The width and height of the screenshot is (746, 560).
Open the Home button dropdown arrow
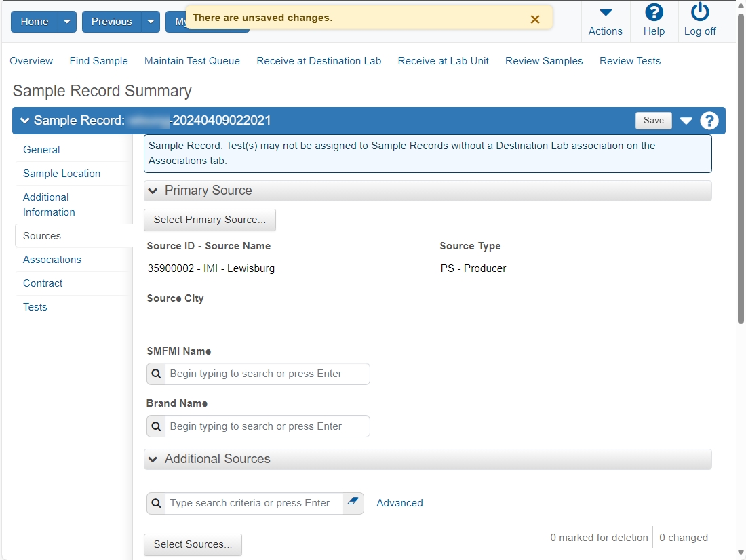point(67,22)
